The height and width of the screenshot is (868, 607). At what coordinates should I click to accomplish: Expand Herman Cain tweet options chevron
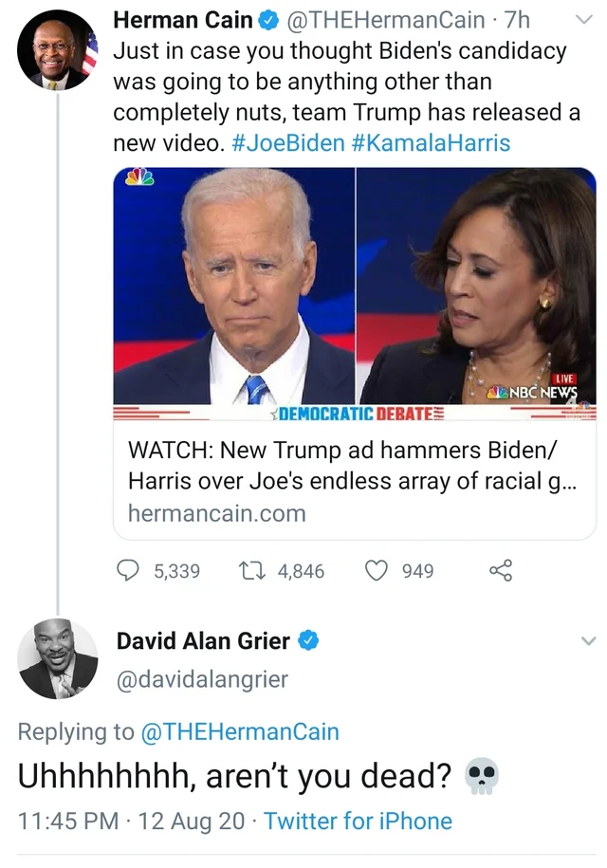coord(583,19)
